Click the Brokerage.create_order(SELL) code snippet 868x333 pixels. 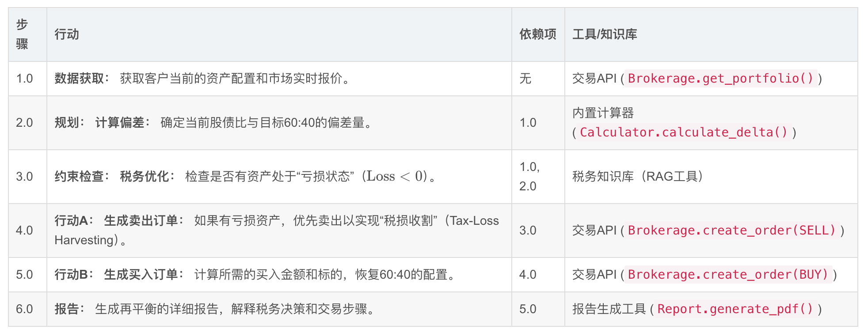coord(731,231)
